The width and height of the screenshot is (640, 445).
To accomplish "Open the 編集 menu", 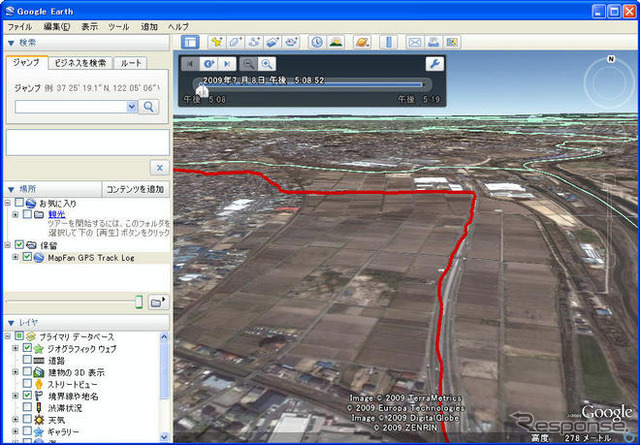I will click(57, 27).
